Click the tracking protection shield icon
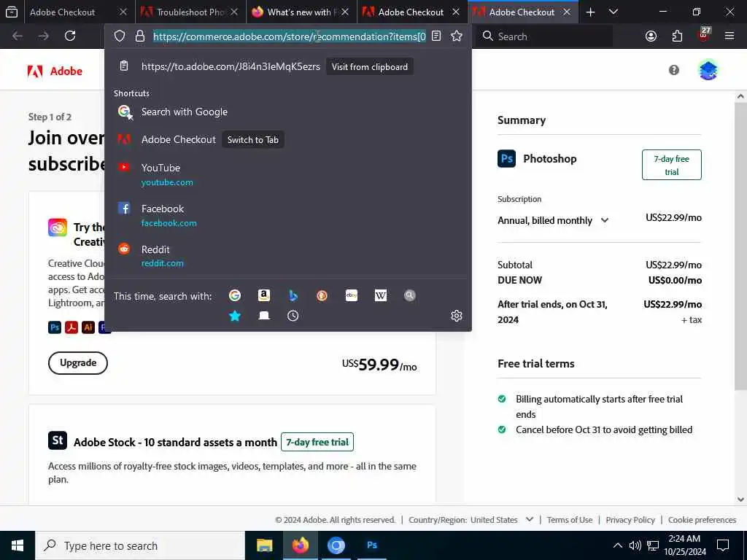Screen dimensions: 747x560 (x=120, y=36)
